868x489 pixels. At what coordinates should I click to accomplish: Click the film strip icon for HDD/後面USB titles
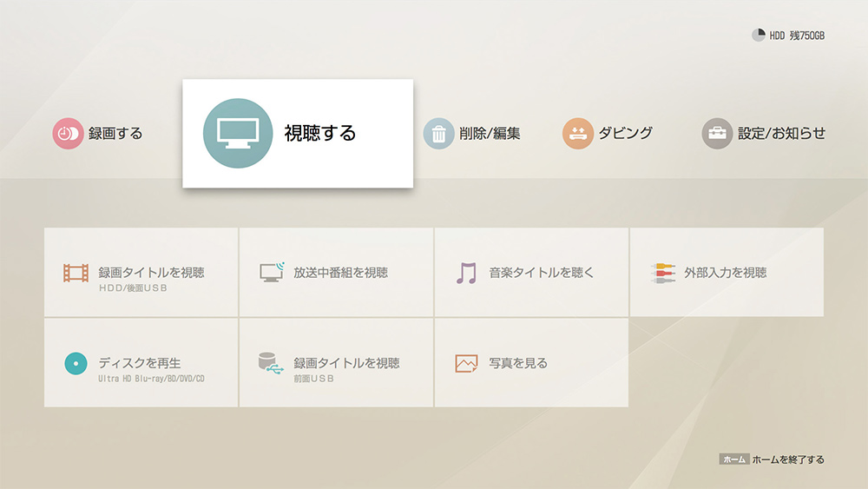pyautogui.click(x=76, y=273)
